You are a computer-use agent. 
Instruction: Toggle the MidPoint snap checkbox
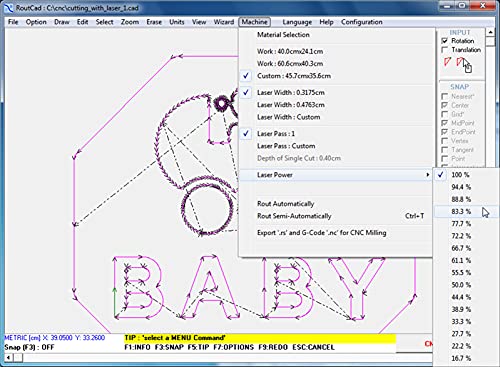tap(444, 123)
